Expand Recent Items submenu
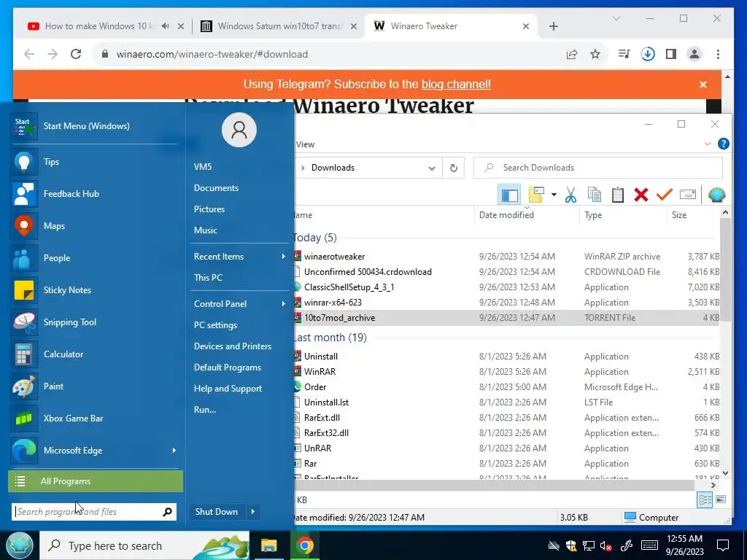The image size is (747, 560). (x=284, y=257)
